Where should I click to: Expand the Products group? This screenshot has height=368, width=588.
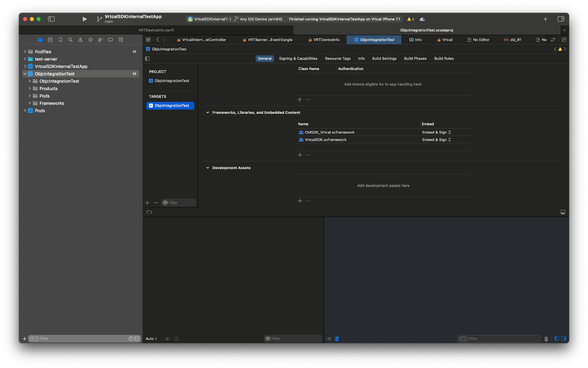click(30, 89)
